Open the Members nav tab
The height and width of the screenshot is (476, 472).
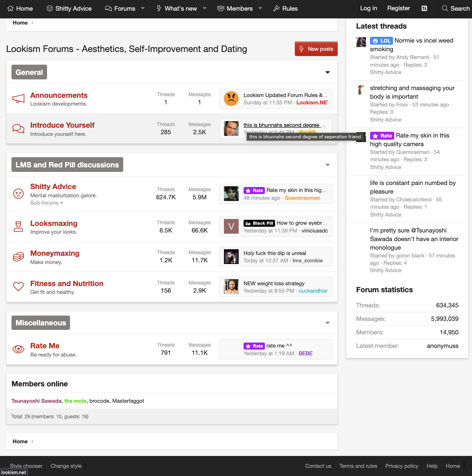coord(239,9)
